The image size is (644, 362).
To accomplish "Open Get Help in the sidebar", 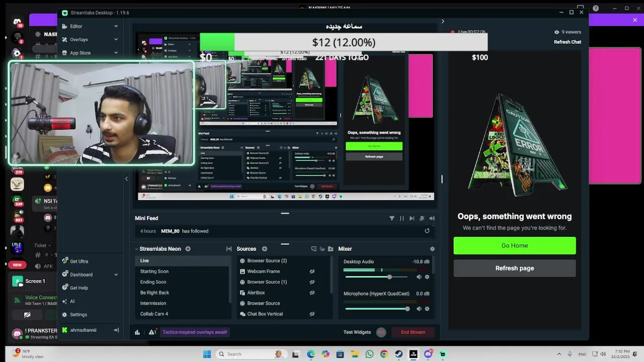I will point(75,288).
